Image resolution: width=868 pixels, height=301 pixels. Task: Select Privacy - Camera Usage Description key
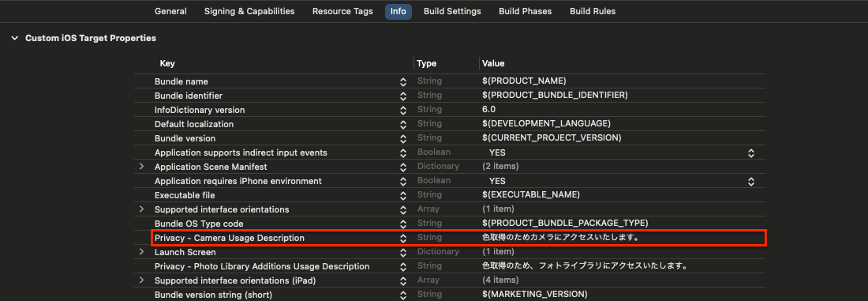click(x=229, y=238)
